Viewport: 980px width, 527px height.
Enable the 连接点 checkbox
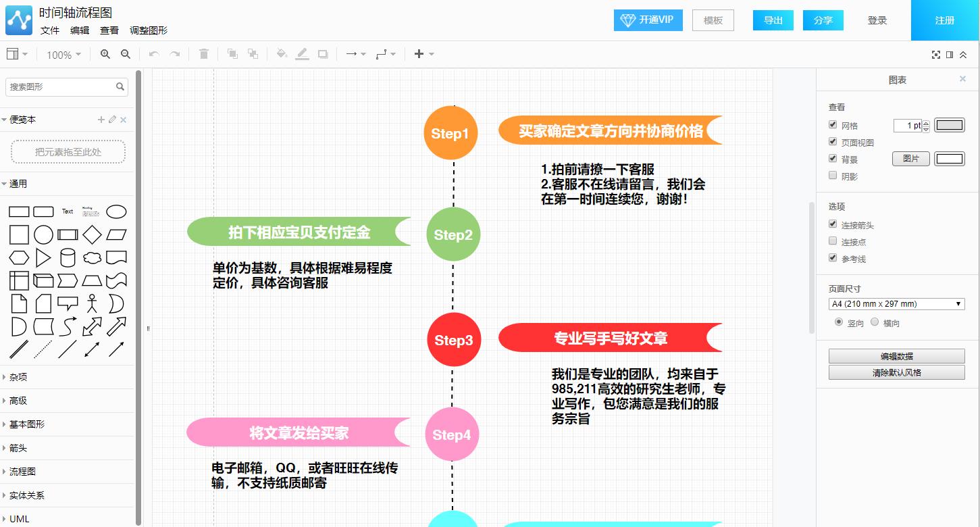[833, 241]
